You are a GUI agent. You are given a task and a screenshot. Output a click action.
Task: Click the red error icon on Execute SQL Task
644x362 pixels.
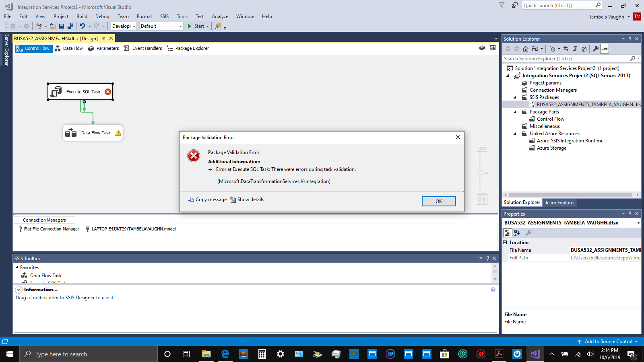coord(108,92)
